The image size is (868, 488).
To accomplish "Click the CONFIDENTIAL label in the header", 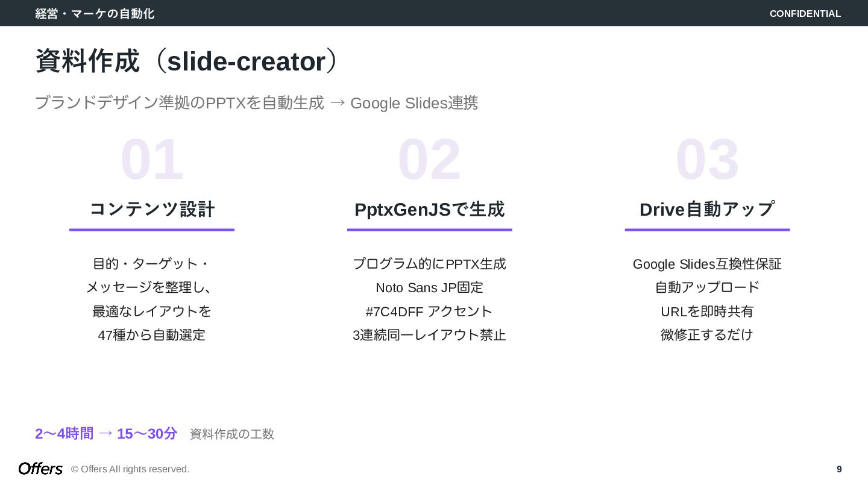I will click(805, 13).
